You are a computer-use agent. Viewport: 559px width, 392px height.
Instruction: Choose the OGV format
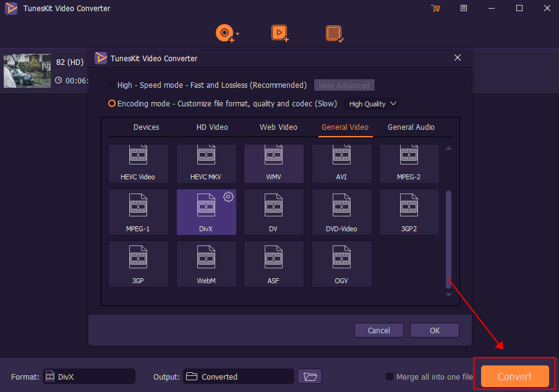(x=341, y=264)
